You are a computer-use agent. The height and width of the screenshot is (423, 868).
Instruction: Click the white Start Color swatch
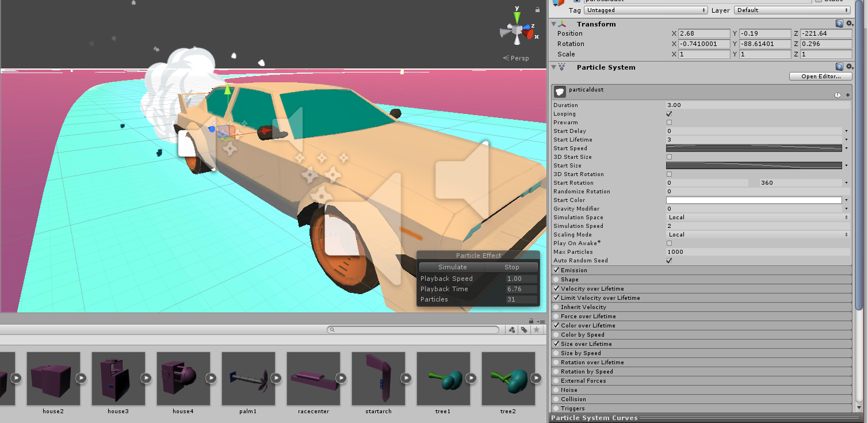point(754,200)
